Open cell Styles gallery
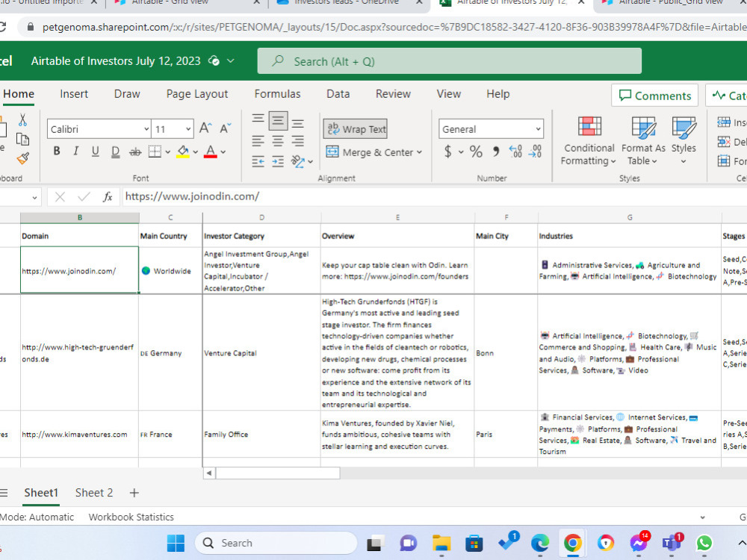 (x=684, y=141)
